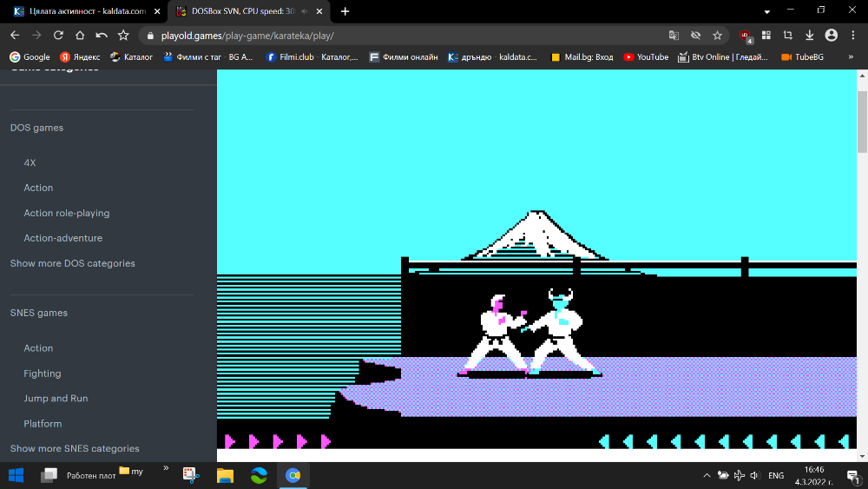Viewport: 868px width, 489px height.
Task: Open Fighting SNES category
Action: point(42,373)
